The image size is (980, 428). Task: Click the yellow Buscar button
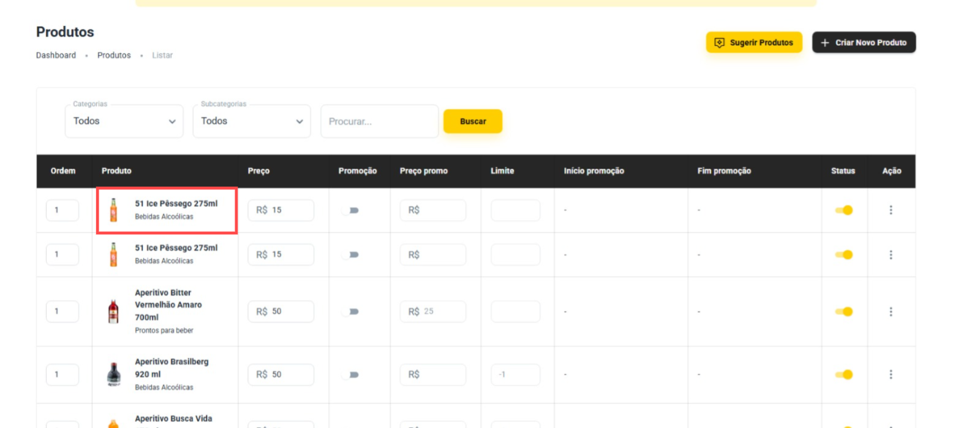point(473,121)
